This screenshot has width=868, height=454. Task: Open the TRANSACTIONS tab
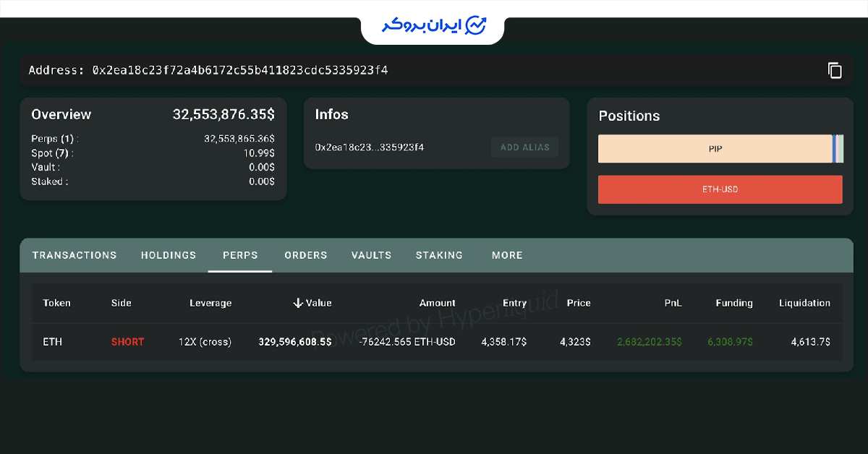75,255
